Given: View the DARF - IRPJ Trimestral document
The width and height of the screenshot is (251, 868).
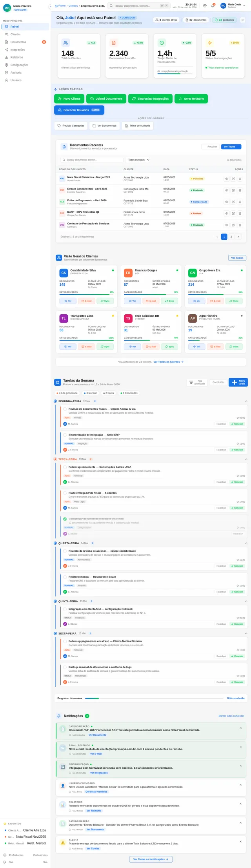Looking at the screenshot, I should (226, 213).
